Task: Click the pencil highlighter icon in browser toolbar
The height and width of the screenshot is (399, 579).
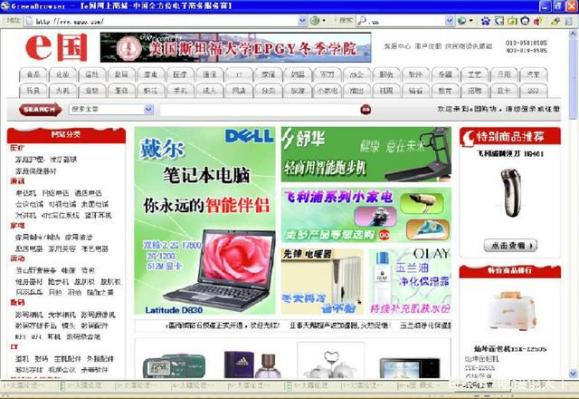Action: pos(555,21)
